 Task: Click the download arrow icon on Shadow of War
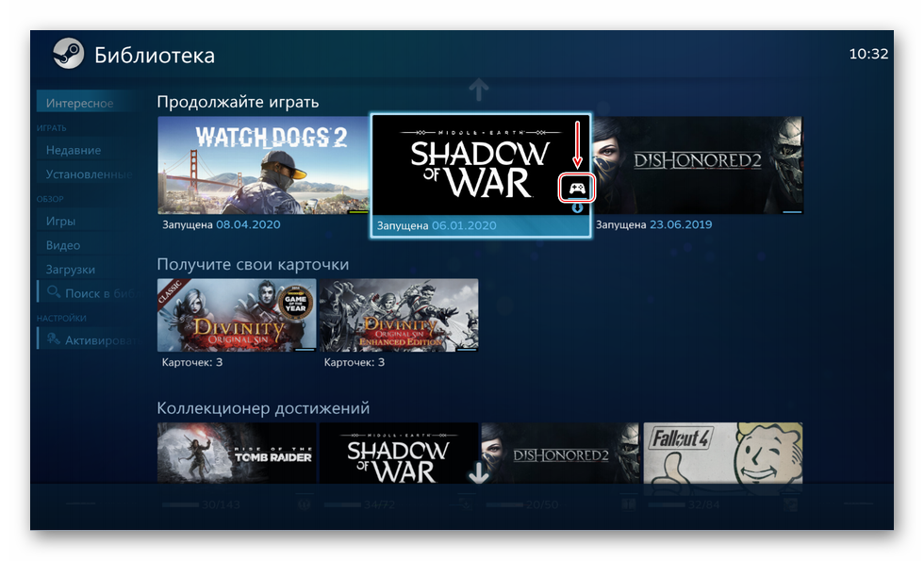click(577, 207)
